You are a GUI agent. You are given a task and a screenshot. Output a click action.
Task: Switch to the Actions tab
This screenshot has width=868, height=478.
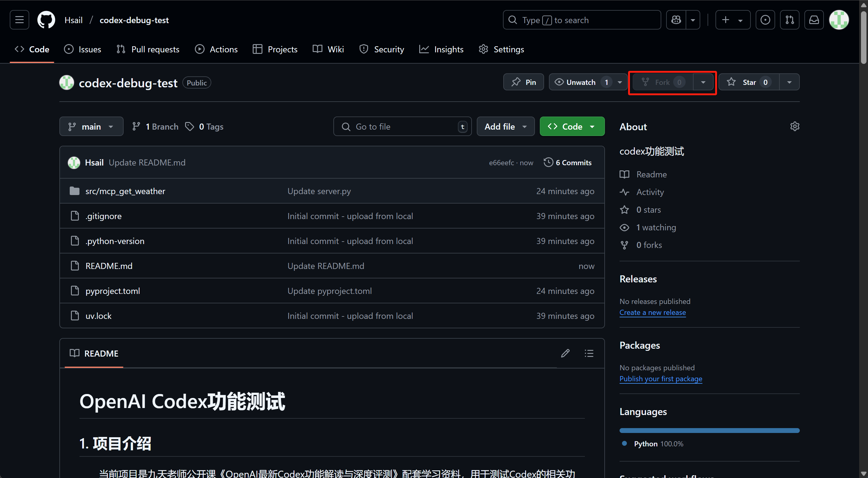216,49
